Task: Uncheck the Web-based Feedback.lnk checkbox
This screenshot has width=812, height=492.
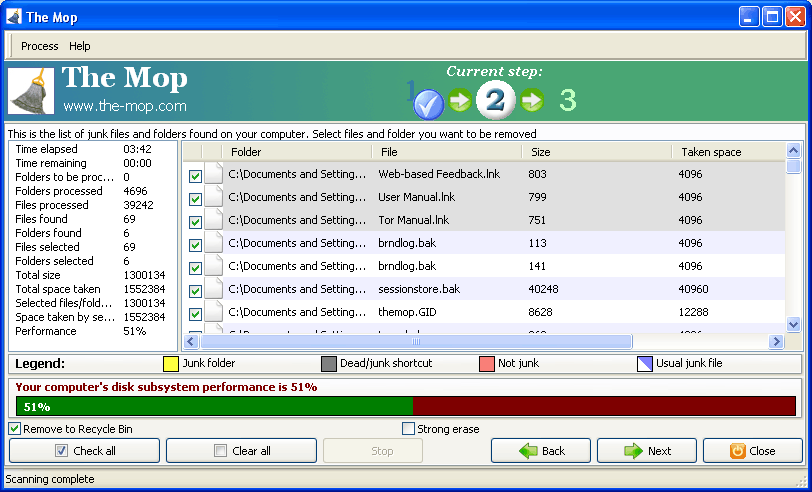Action: [195, 176]
